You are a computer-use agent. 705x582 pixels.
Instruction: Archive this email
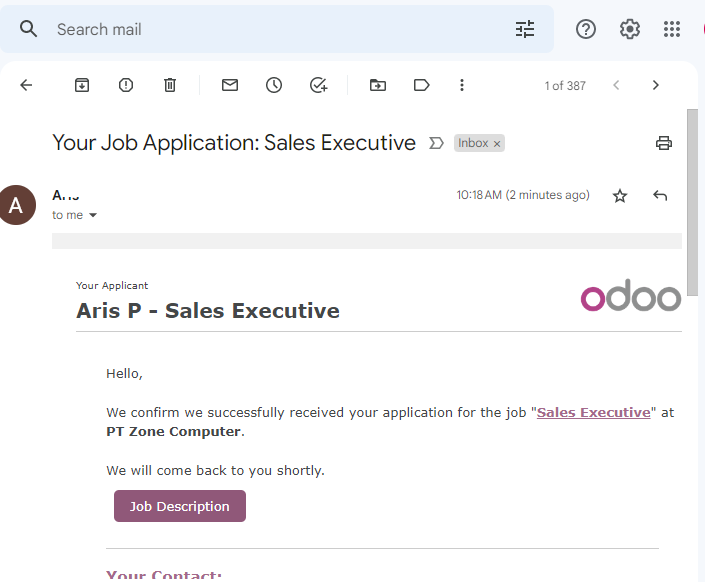click(82, 85)
